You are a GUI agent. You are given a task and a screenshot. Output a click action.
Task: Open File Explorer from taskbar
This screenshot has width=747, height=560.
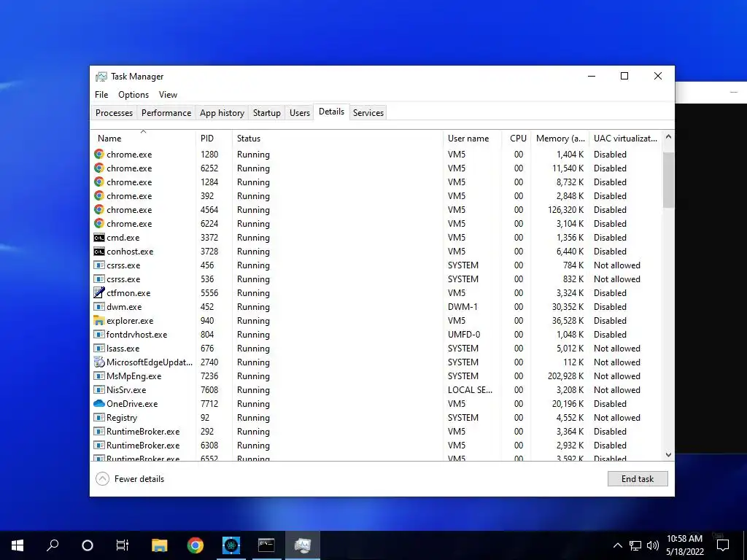pyautogui.click(x=160, y=545)
